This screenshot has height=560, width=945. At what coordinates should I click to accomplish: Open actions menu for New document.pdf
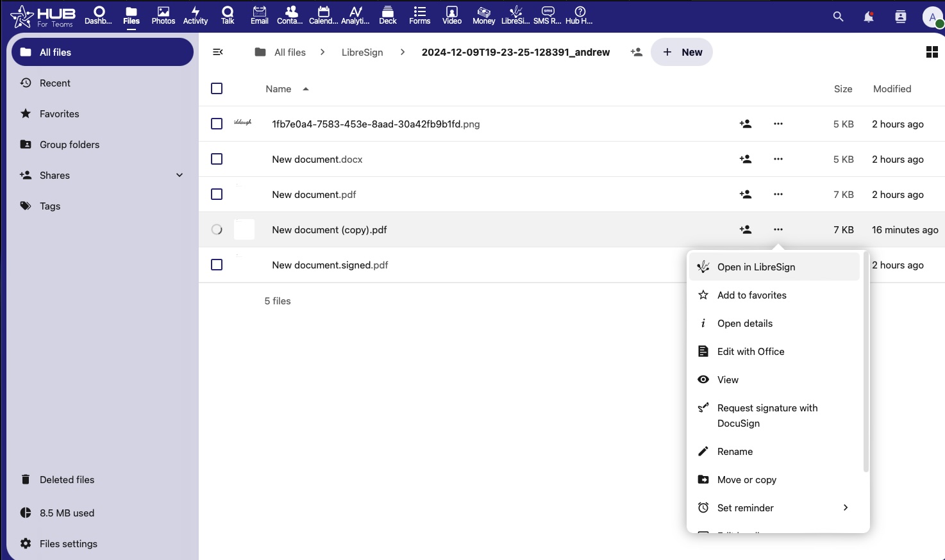(778, 194)
